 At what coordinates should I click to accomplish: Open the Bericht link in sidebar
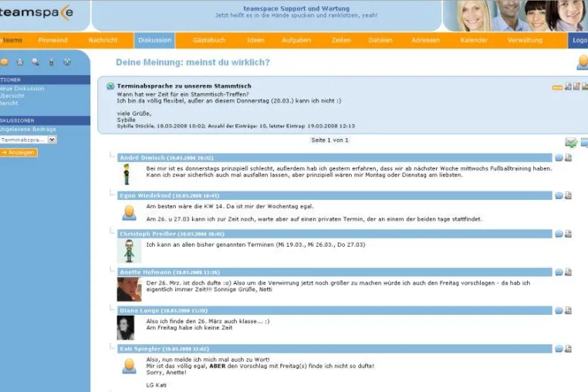[9, 103]
